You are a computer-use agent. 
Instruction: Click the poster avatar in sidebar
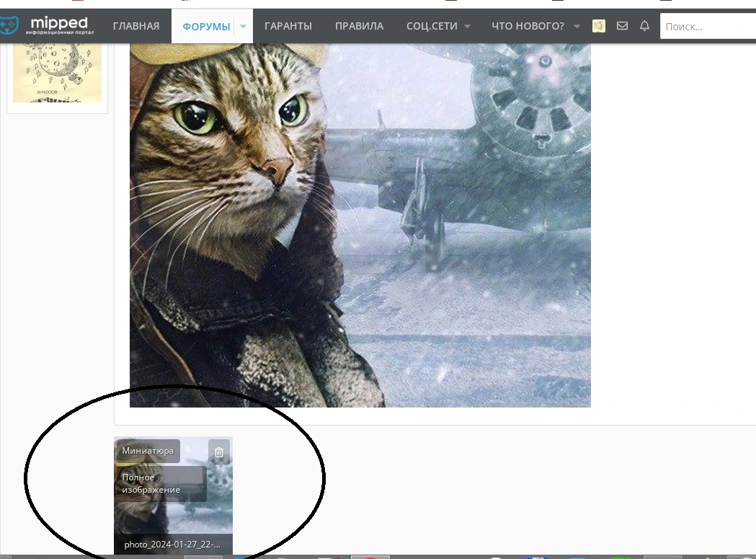[58, 73]
